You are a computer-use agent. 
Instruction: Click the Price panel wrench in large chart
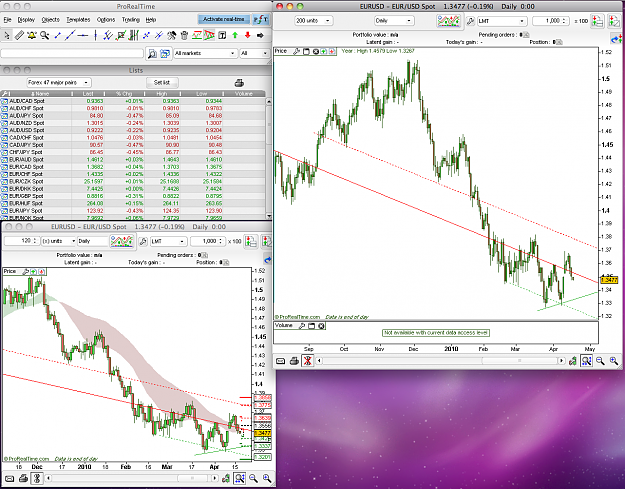click(x=296, y=51)
